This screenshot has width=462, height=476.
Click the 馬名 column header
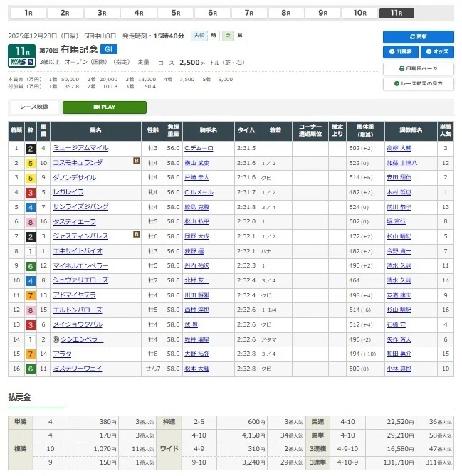point(95,130)
